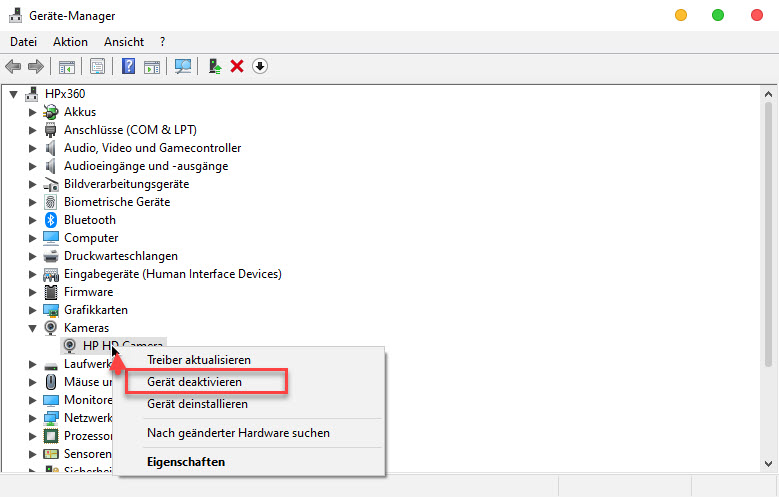
Task: Open the Properties toolbar icon
Action: 97,66
